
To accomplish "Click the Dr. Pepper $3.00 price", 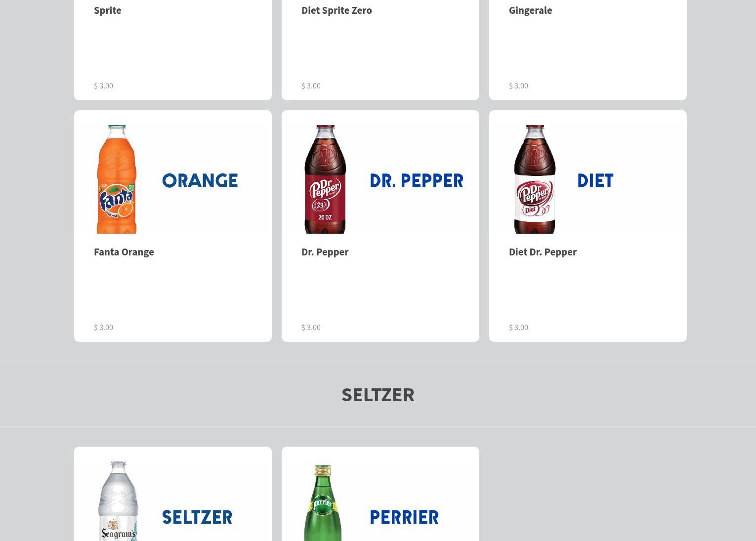I will [x=311, y=327].
